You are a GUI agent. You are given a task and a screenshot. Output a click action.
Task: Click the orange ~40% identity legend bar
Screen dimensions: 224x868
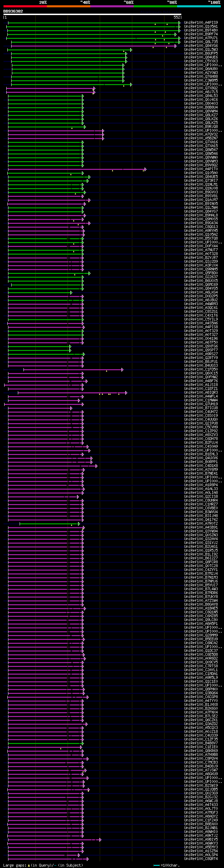click(x=68, y=6)
